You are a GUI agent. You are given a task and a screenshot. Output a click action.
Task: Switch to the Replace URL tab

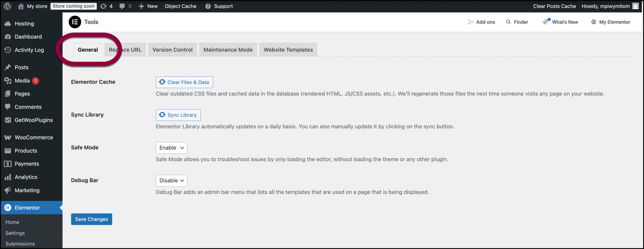[125, 50]
